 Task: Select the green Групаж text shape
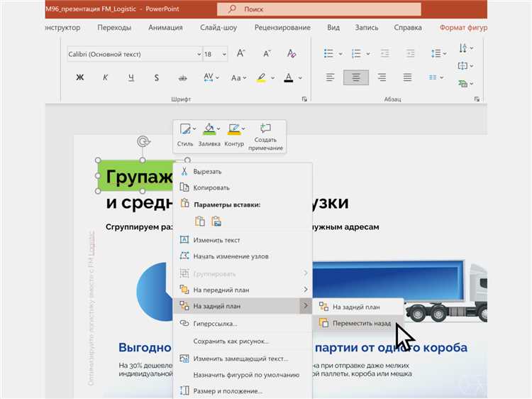[x=135, y=176]
